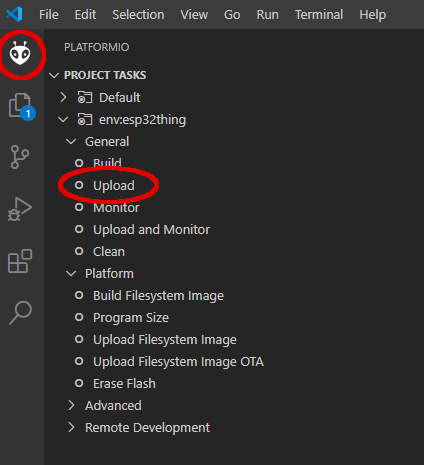Expand the Remote Development group chevron
The image size is (424, 465).
point(71,427)
